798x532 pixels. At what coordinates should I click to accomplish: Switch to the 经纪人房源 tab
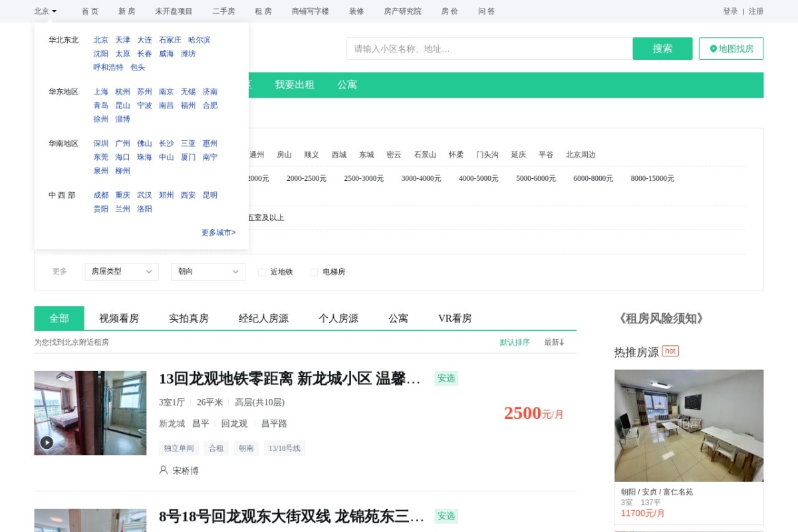click(263, 318)
